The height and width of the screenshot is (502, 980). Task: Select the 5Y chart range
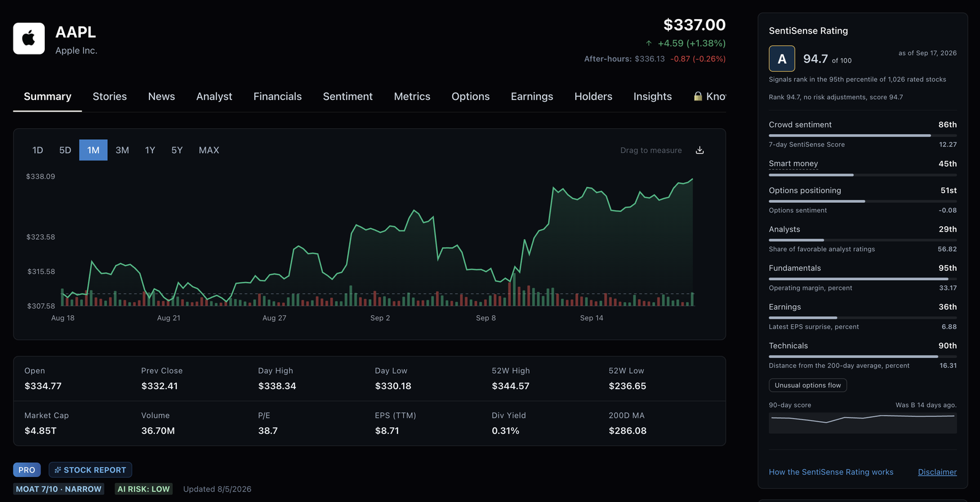click(177, 150)
